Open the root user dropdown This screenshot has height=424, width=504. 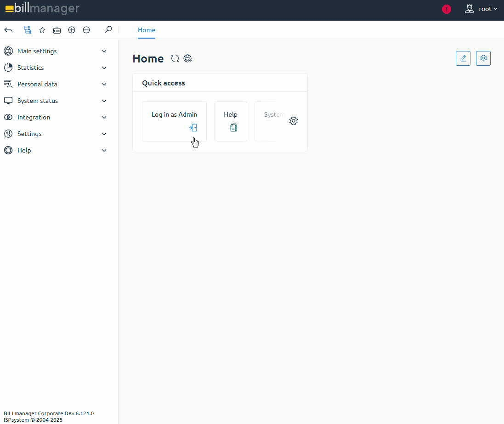(482, 9)
